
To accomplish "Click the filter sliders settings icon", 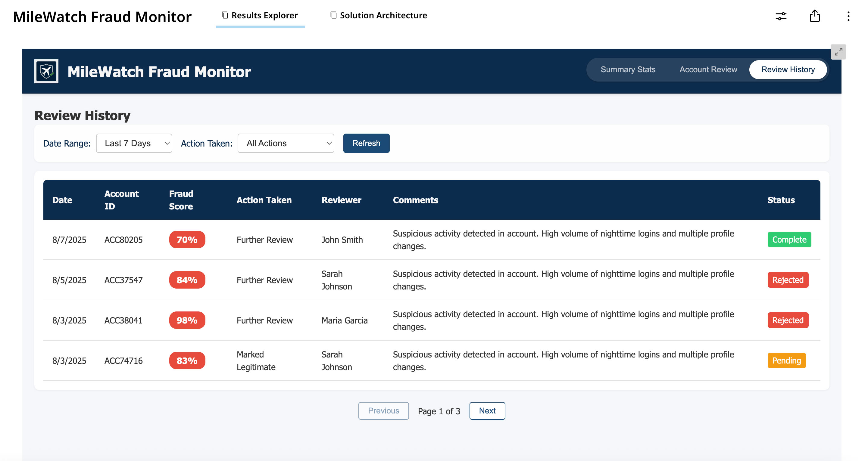I will [x=781, y=16].
